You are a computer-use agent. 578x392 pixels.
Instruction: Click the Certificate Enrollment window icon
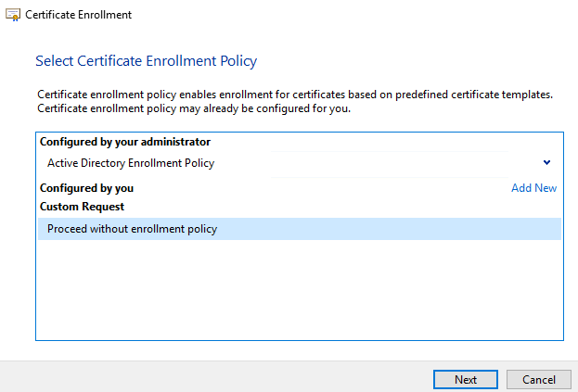coord(13,15)
